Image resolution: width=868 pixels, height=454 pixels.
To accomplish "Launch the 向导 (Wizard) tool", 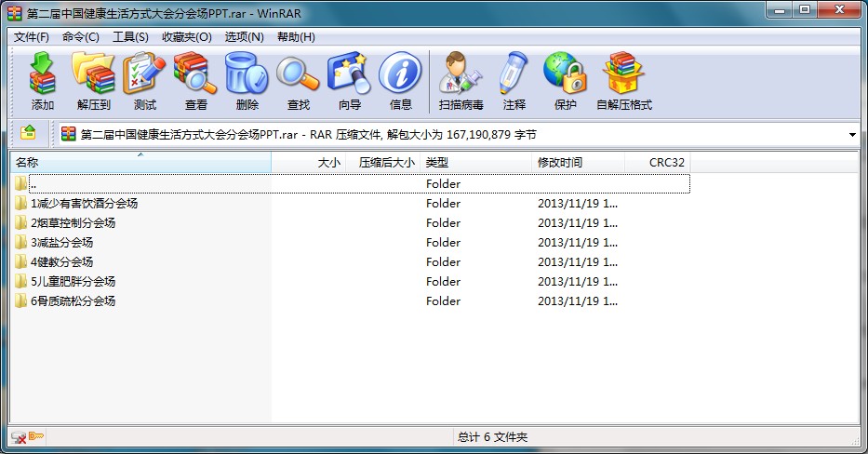I will [x=349, y=73].
